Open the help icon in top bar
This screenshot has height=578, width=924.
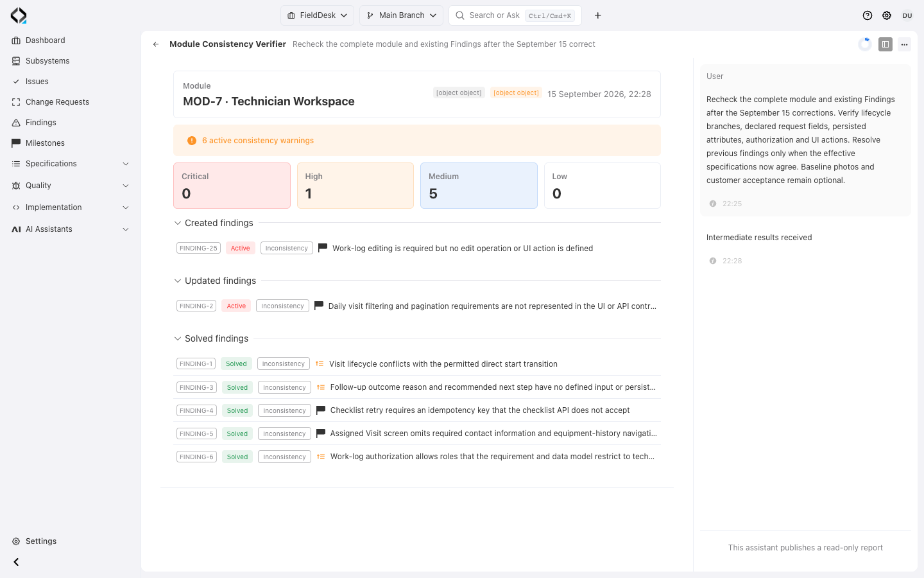[x=868, y=15]
